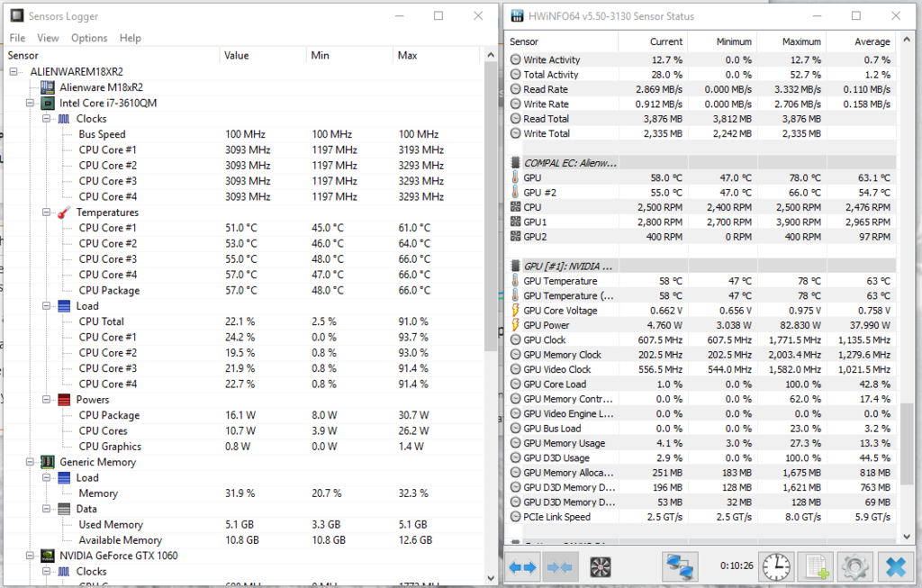Select the GPU Video Clock row in HWiNFO

[701, 369]
